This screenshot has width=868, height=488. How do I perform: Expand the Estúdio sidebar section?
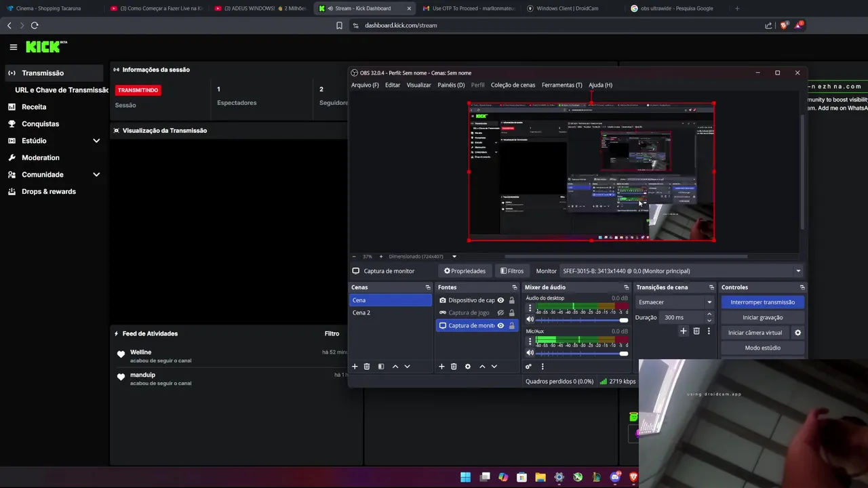click(x=96, y=141)
